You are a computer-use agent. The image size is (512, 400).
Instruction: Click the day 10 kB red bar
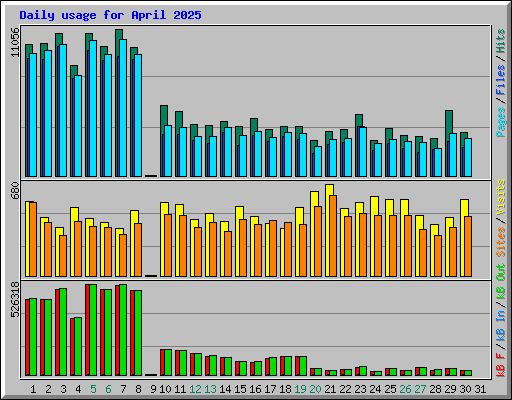(162, 362)
